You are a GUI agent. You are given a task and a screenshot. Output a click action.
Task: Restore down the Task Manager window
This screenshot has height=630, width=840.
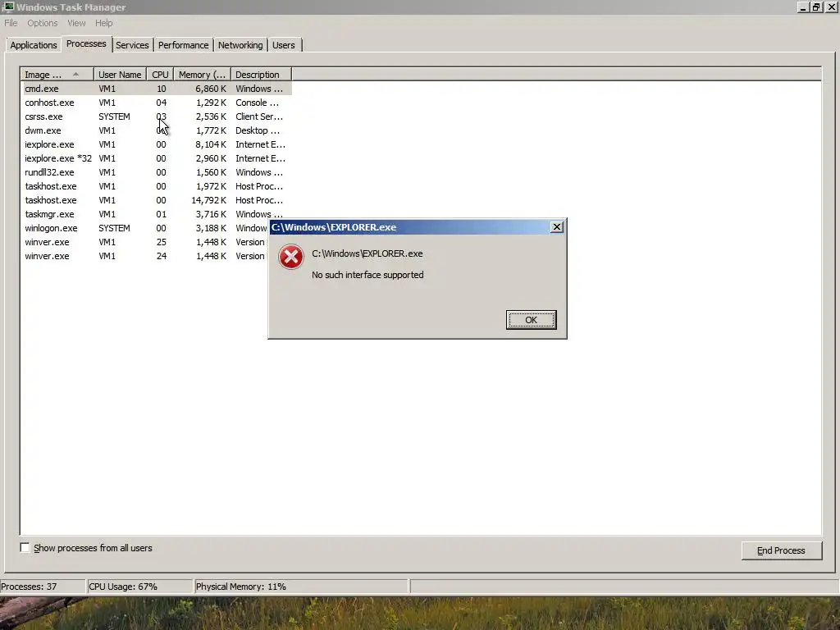(x=816, y=7)
